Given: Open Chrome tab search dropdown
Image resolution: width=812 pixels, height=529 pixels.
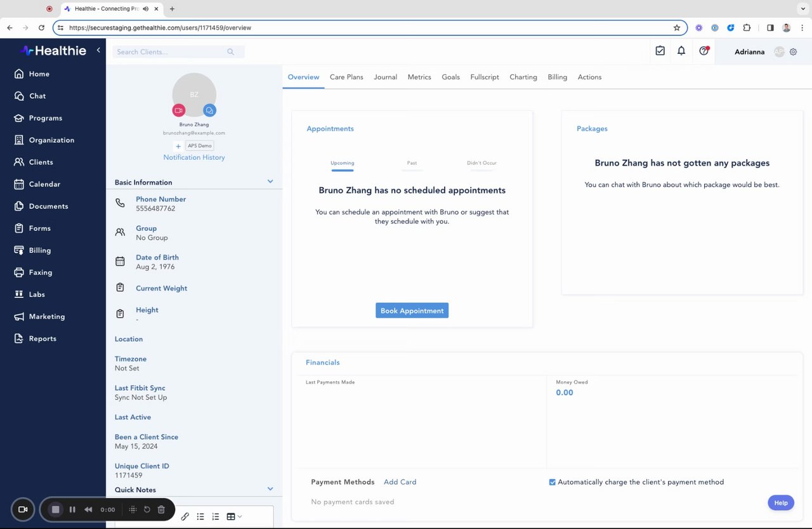Looking at the screenshot, I should pyautogui.click(x=802, y=9).
